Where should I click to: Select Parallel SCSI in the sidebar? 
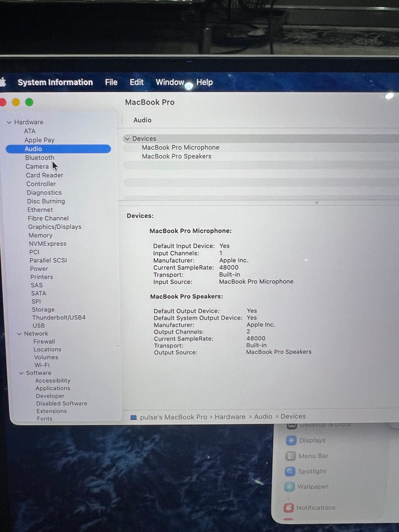48,260
